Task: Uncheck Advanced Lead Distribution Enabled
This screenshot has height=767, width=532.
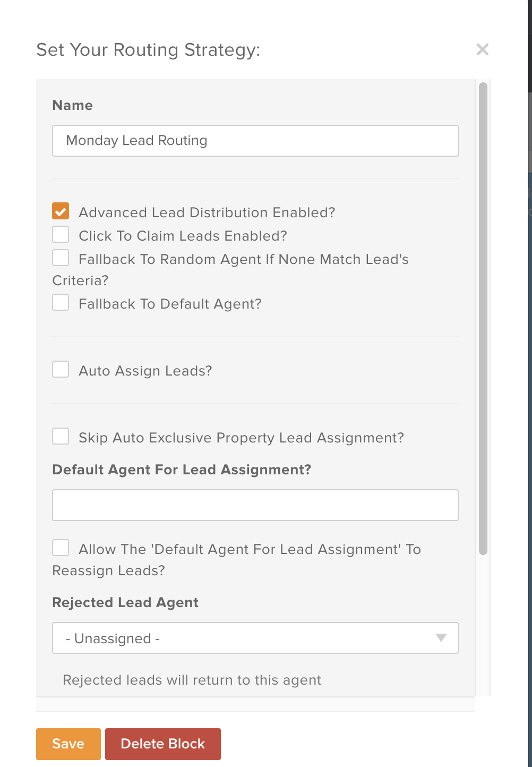Action: click(60, 211)
